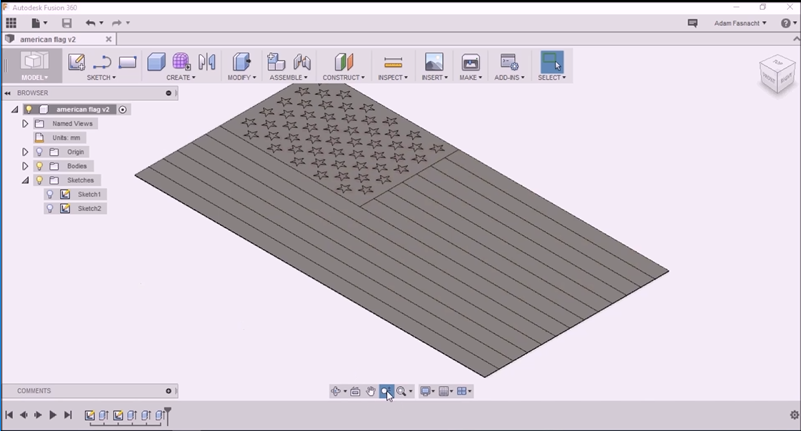Open the Help question mark icon
Screen dimensions: 801x431
786,23
